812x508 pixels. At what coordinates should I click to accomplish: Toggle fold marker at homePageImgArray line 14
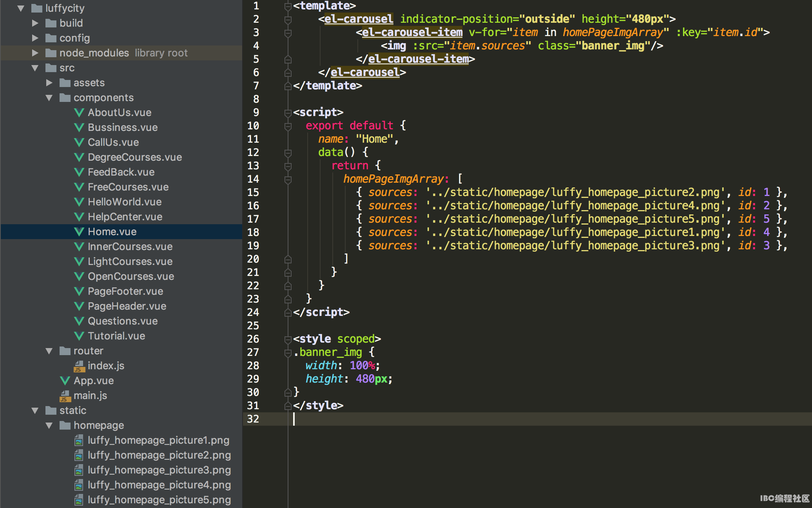pyautogui.click(x=288, y=180)
